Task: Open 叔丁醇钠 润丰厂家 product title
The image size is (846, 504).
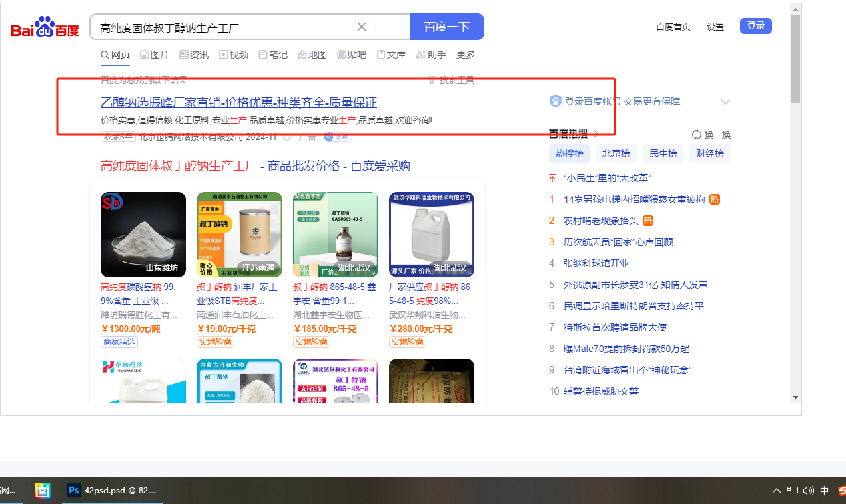Action: tap(237, 293)
